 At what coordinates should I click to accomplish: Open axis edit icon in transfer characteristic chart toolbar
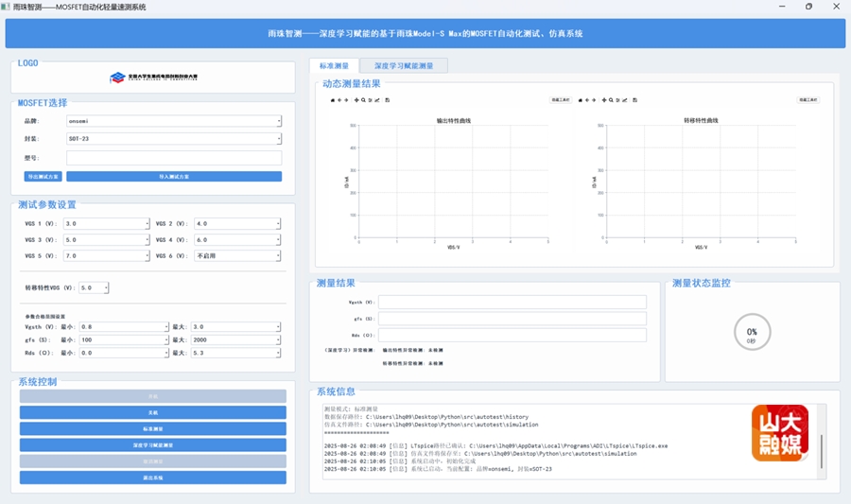point(625,100)
